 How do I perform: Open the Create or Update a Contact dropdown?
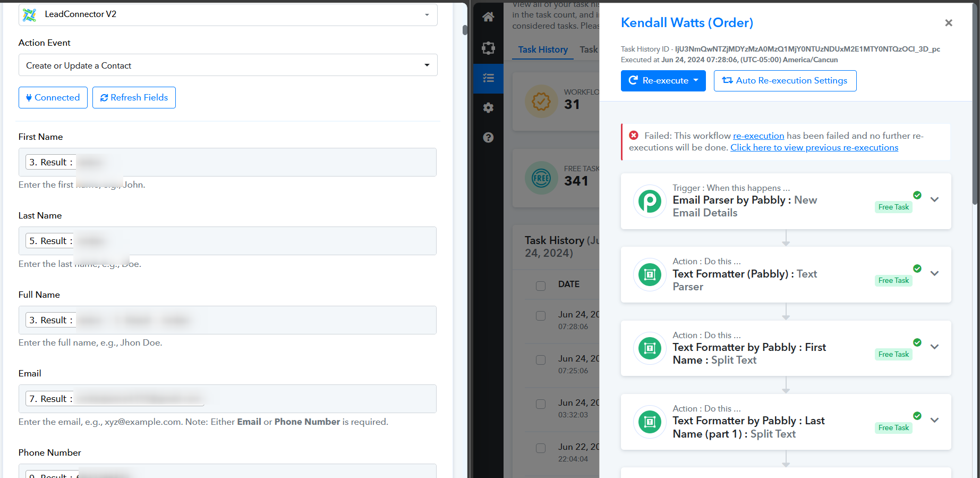point(228,65)
